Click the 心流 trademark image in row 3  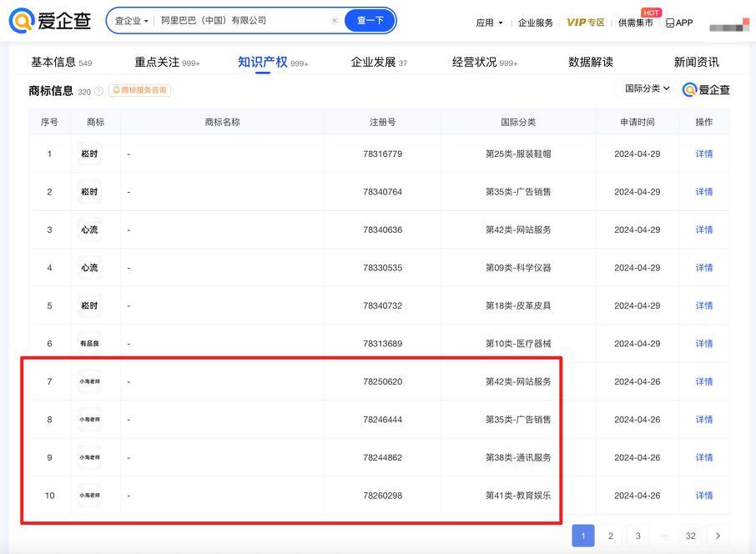click(x=89, y=230)
